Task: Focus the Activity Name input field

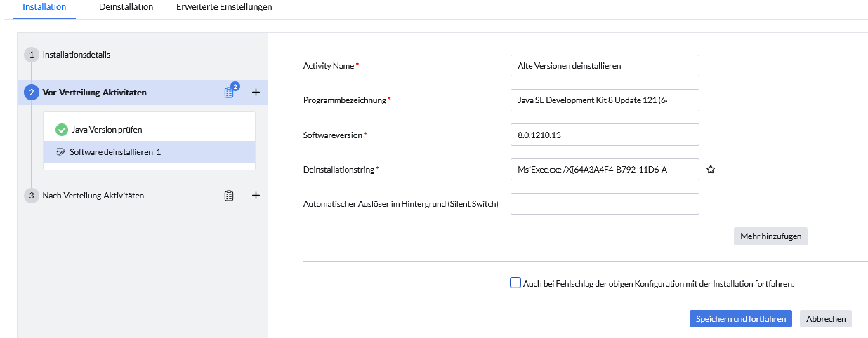Action: coord(604,65)
